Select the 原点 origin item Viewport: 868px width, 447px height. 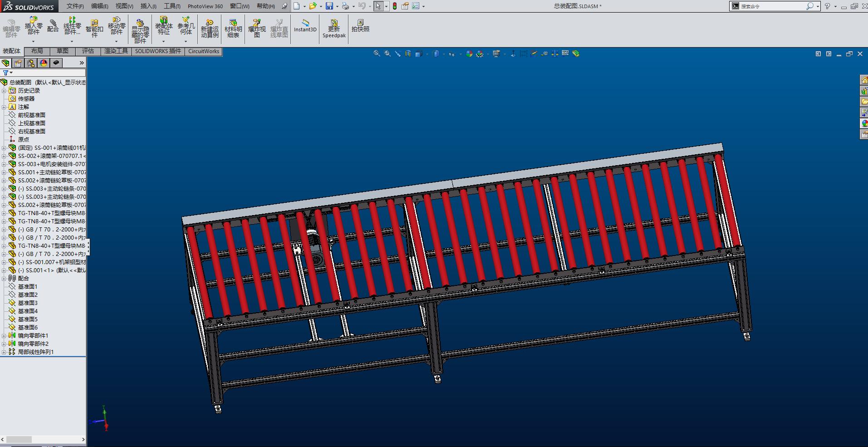tap(23, 140)
